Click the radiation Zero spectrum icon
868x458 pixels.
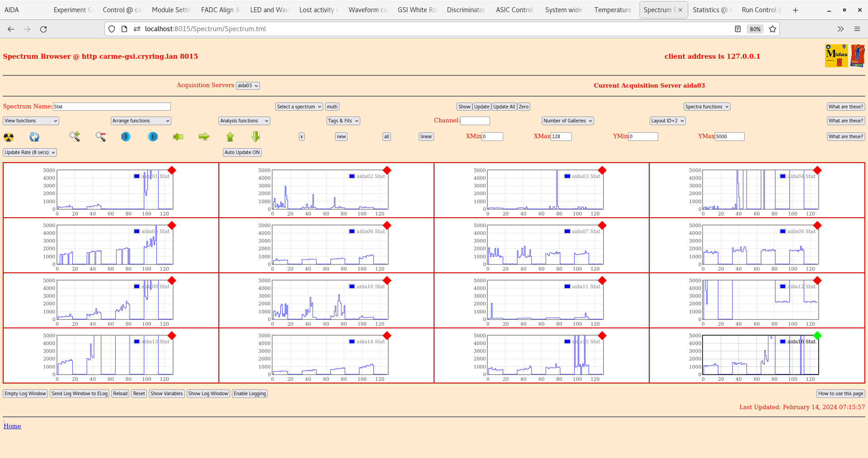8,137
